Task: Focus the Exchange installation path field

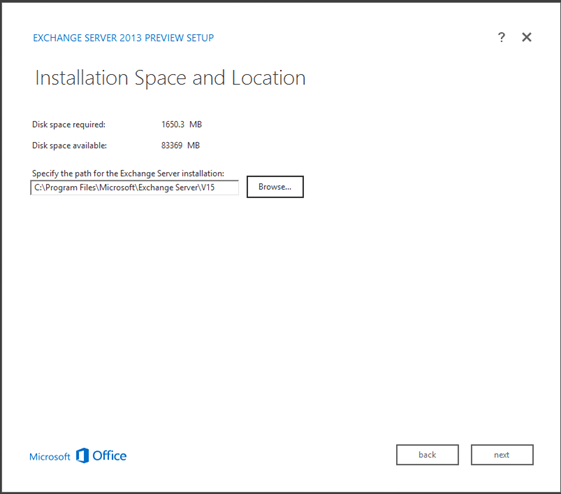Action: [135, 187]
